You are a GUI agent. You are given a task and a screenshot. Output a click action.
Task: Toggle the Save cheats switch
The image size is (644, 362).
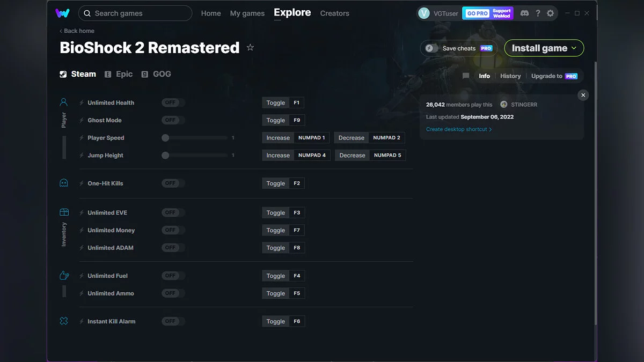coord(432,48)
